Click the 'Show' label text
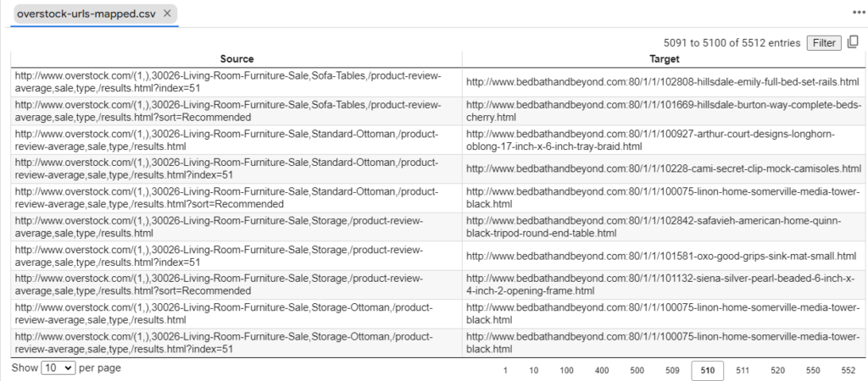This screenshot has height=381, width=868. click(x=25, y=367)
